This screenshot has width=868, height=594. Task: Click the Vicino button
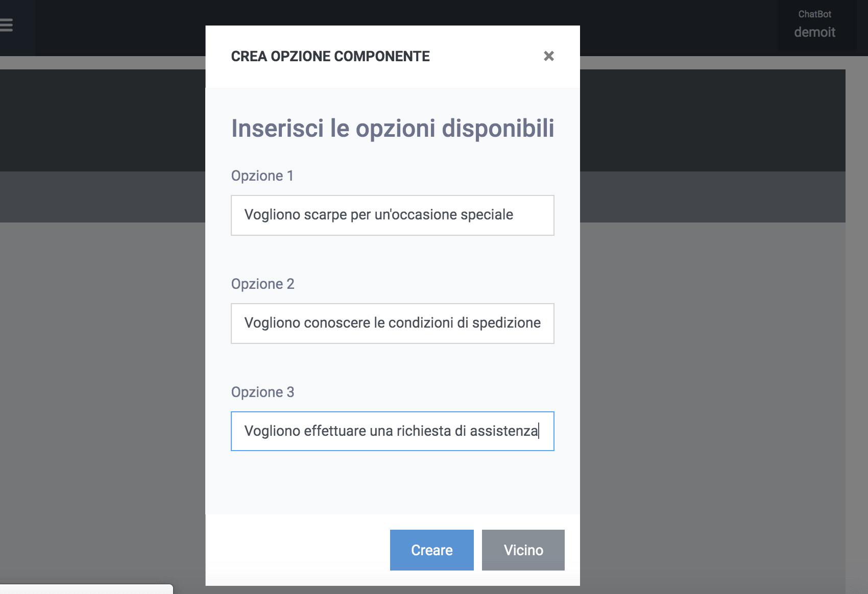[523, 550]
